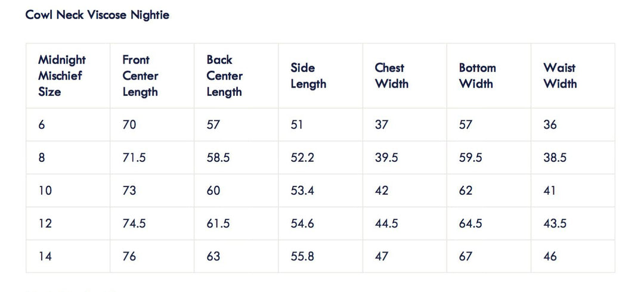Select the waist width value 36
Screen dimensions: 644x292
[x=550, y=125]
